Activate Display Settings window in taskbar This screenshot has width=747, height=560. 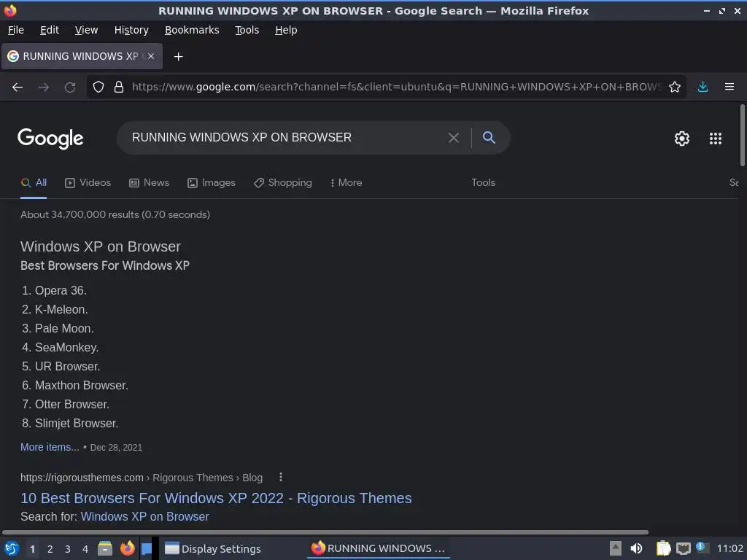pos(213,548)
